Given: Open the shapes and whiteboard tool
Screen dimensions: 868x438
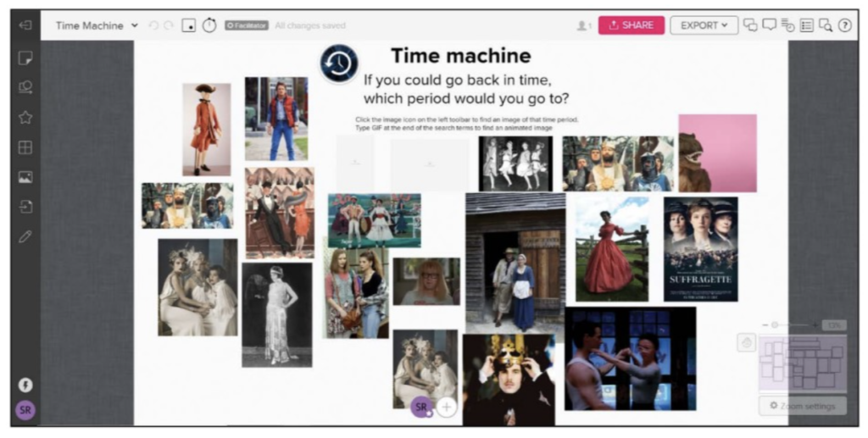Looking at the screenshot, I should click(x=25, y=87).
